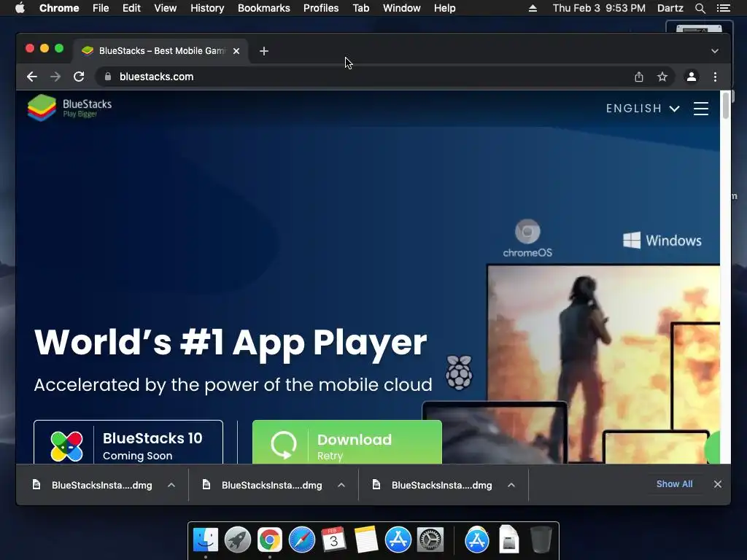747x560 pixels.
Task: Expand options for third dmg download
Action: [511, 485]
